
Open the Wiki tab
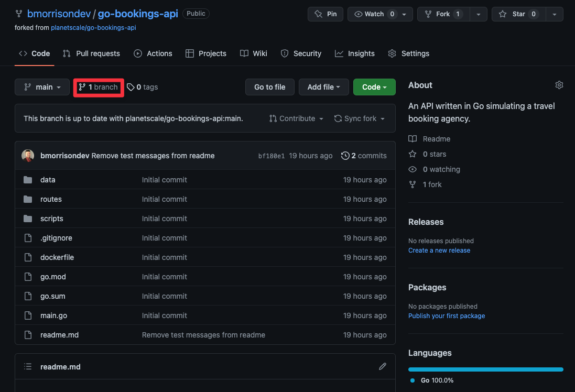(253, 53)
